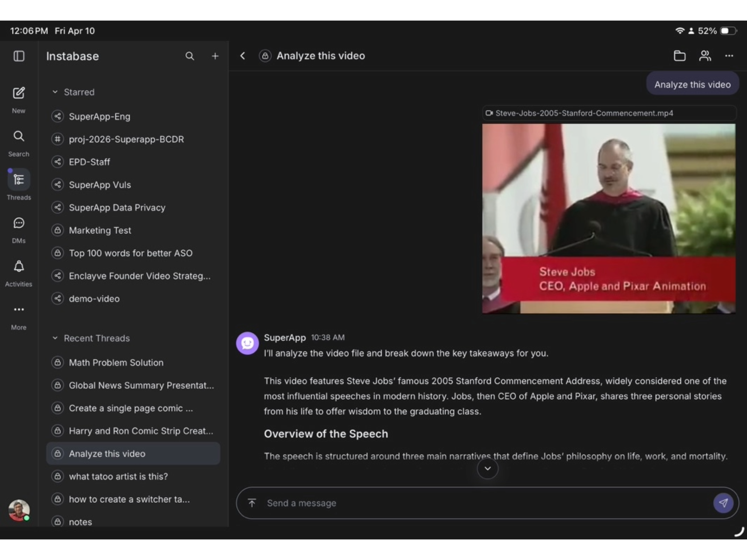
Task: Open the Marketing Test thread
Action: [x=133, y=230]
